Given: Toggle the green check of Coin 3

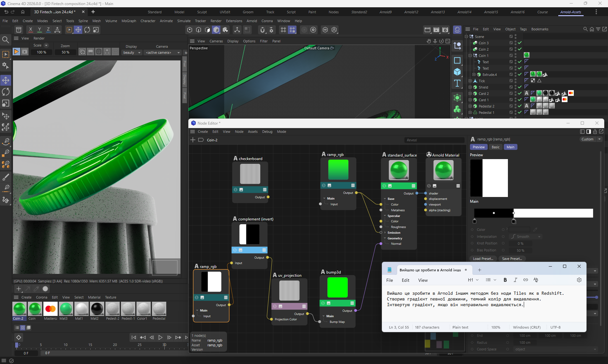Looking at the screenshot, I should (520, 43).
